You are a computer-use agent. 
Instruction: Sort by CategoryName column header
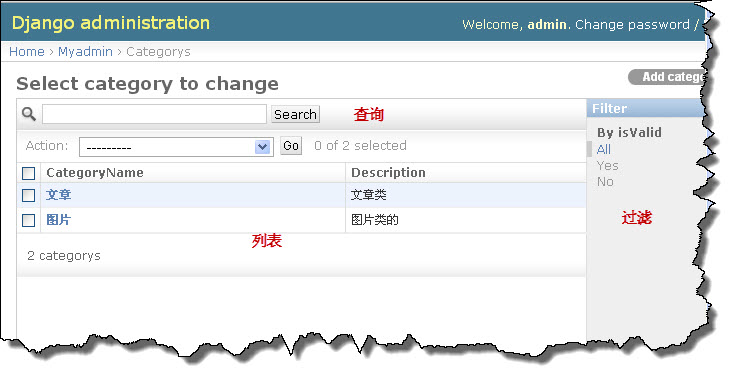coord(94,173)
